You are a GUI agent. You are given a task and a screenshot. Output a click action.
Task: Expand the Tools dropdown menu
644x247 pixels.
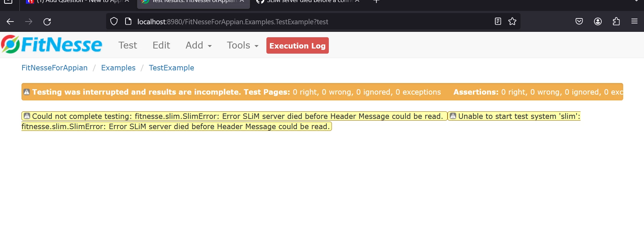point(243,45)
